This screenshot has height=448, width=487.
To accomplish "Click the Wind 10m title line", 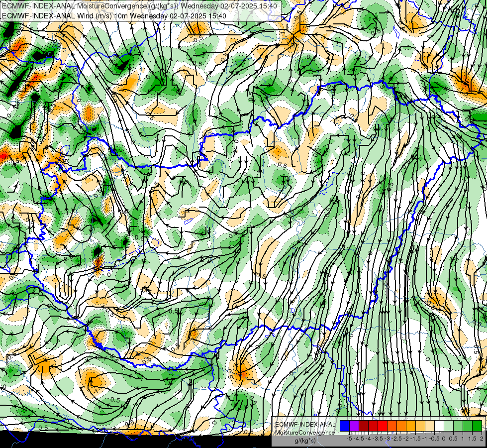I will (x=114, y=16).
